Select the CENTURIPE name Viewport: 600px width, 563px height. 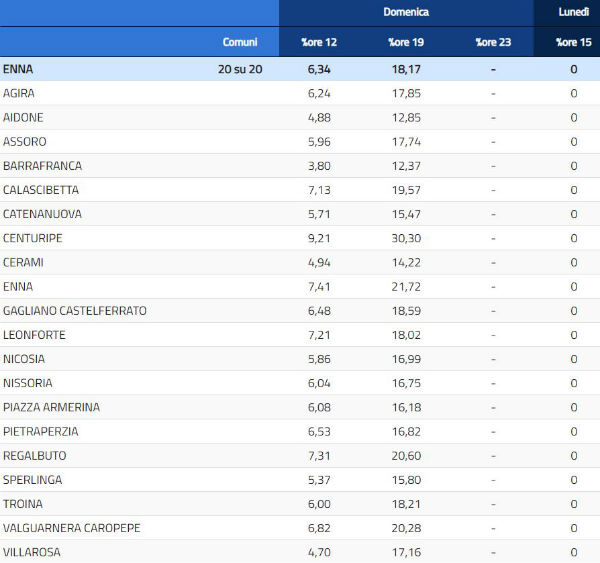click(33, 238)
